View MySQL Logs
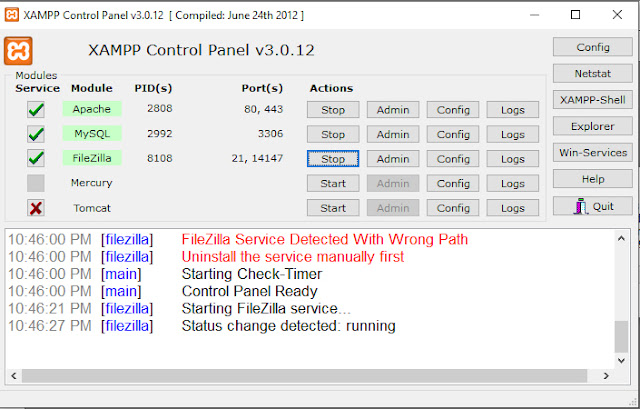640x409 pixels. click(513, 134)
